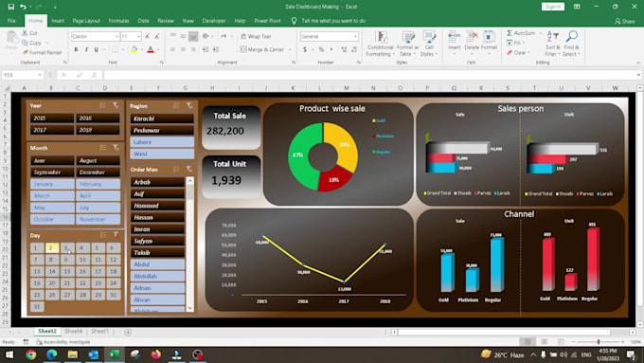The width and height of the screenshot is (644, 363).
Task: Toggle Arbab in Order Man slicer
Action: point(158,182)
